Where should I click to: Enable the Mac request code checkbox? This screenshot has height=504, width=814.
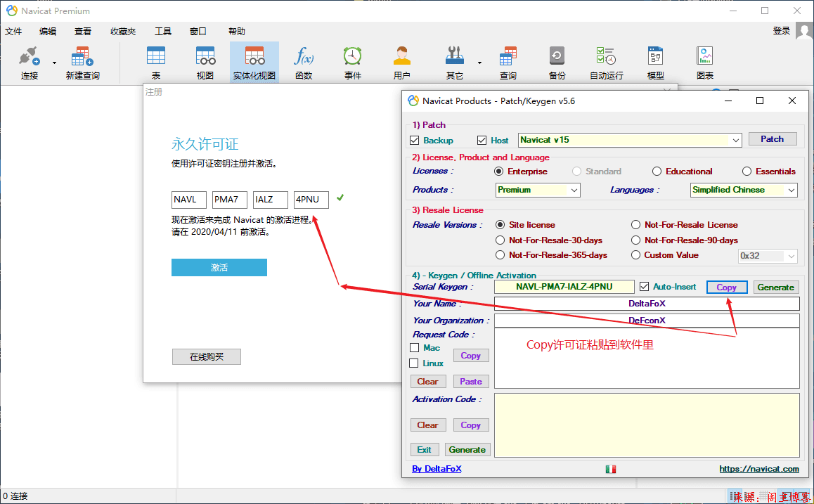(414, 348)
